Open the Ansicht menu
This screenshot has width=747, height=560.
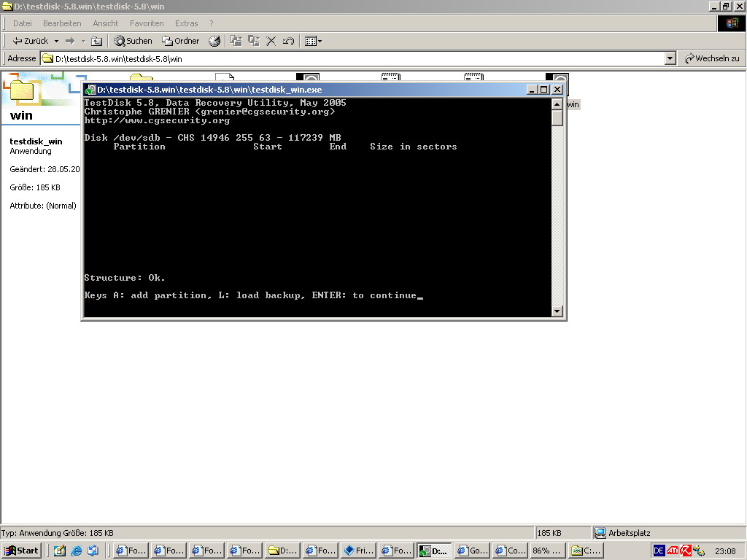click(105, 23)
